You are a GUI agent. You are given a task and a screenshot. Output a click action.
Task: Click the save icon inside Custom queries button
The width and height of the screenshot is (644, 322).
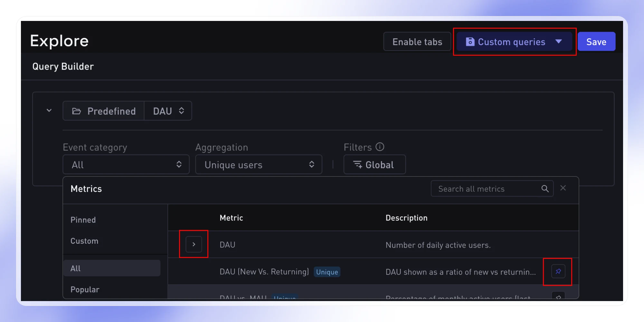(470, 41)
